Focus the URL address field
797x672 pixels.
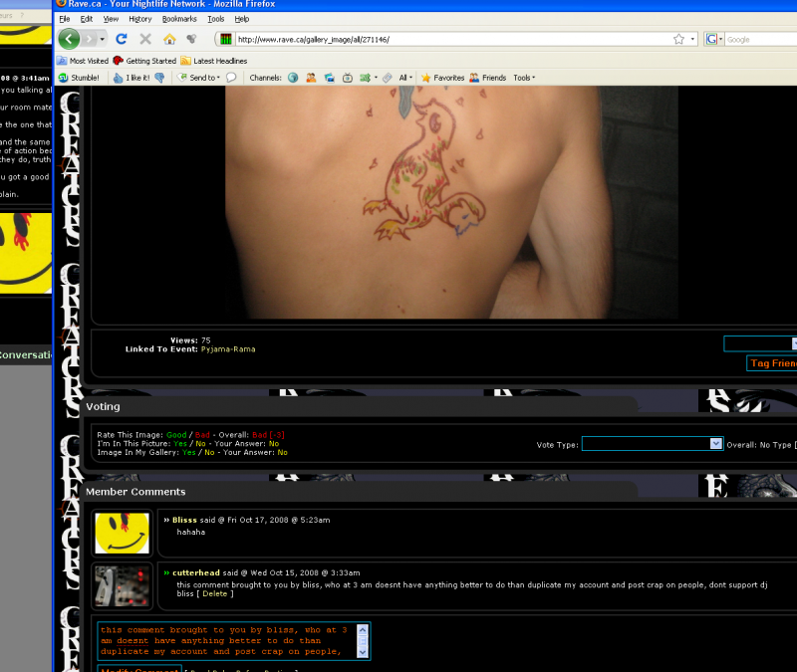click(x=452, y=39)
